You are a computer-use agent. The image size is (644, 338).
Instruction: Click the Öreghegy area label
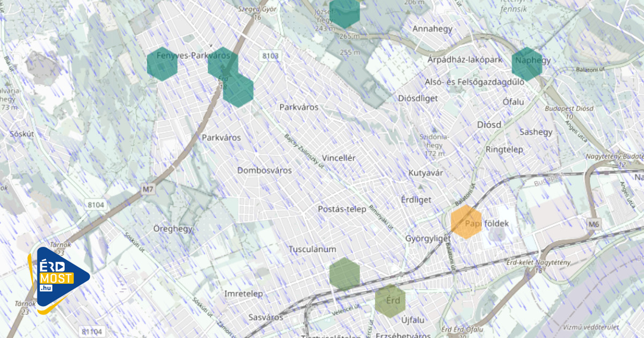pyautogui.click(x=173, y=229)
